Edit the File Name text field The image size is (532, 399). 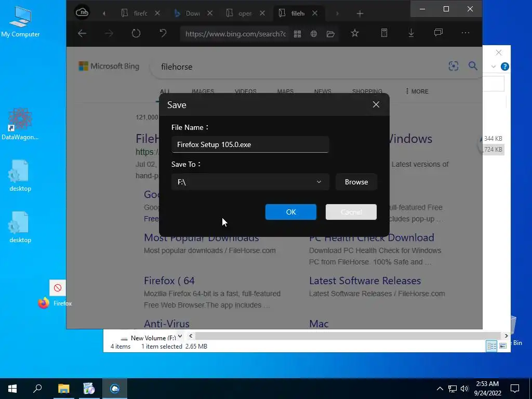click(250, 144)
